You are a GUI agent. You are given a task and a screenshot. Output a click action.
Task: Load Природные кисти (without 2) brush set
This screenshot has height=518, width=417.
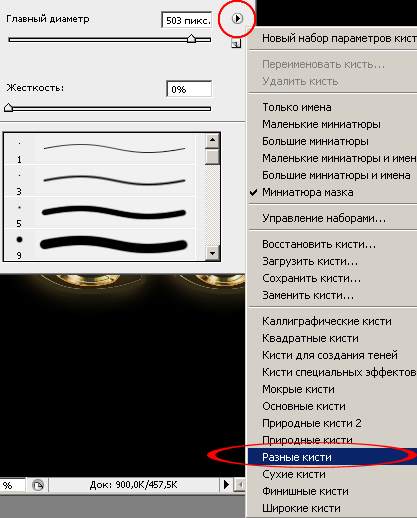click(333, 440)
